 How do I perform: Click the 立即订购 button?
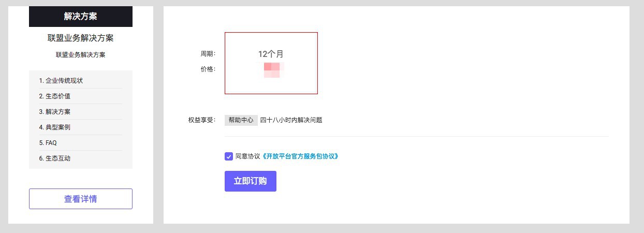tap(250, 181)
